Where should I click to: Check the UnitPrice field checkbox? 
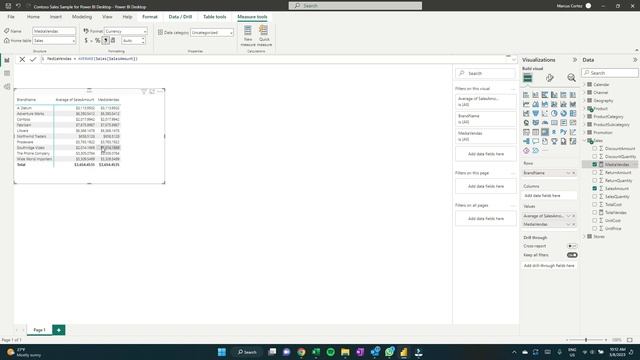(x=595, y=229)
